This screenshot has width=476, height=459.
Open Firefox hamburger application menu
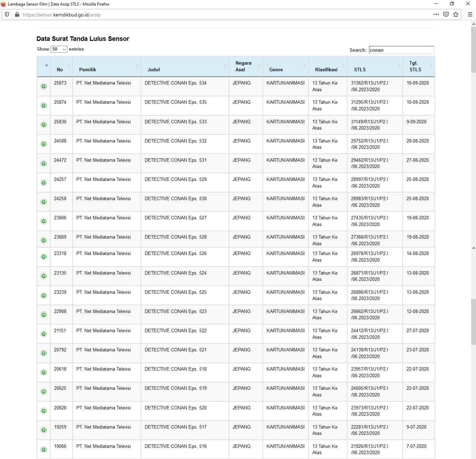(470, 15)
